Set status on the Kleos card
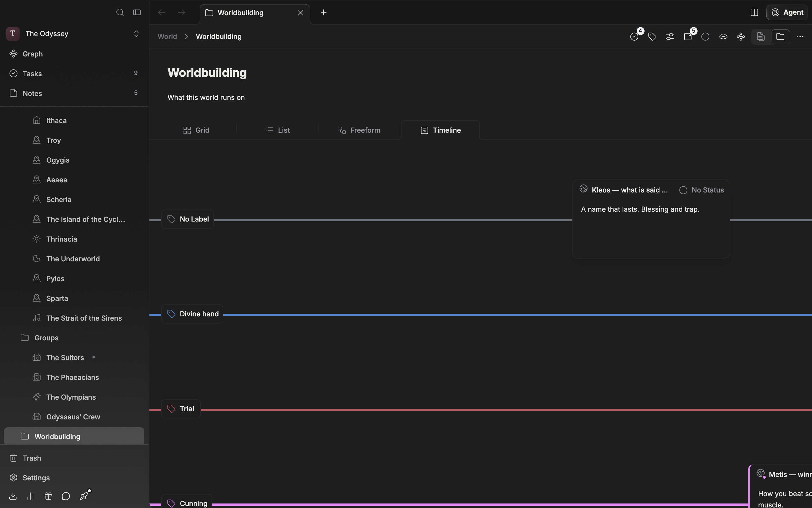 [x=701, y=190]
